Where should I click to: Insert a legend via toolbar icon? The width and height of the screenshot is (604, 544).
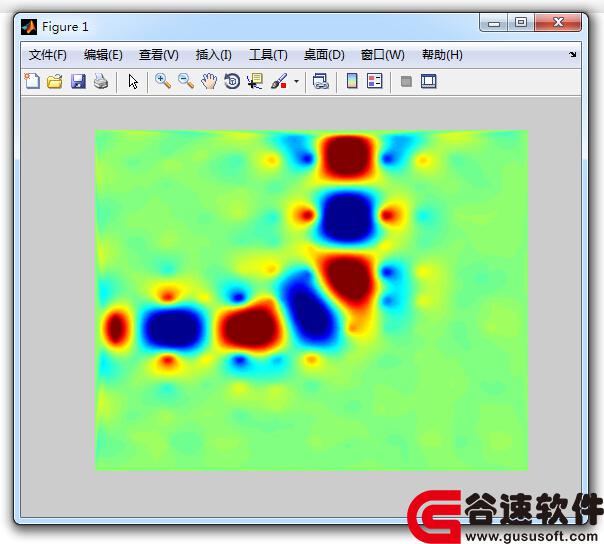pos(375,81)
